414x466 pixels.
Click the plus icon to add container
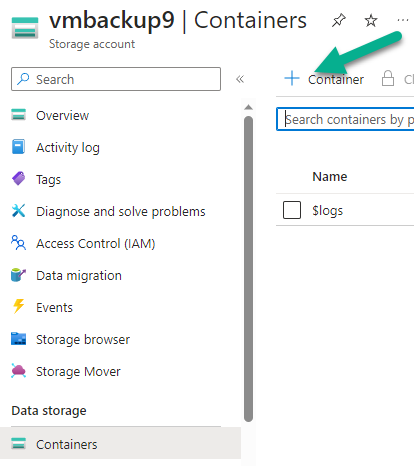pyautogui.click(x=292, y=78)
